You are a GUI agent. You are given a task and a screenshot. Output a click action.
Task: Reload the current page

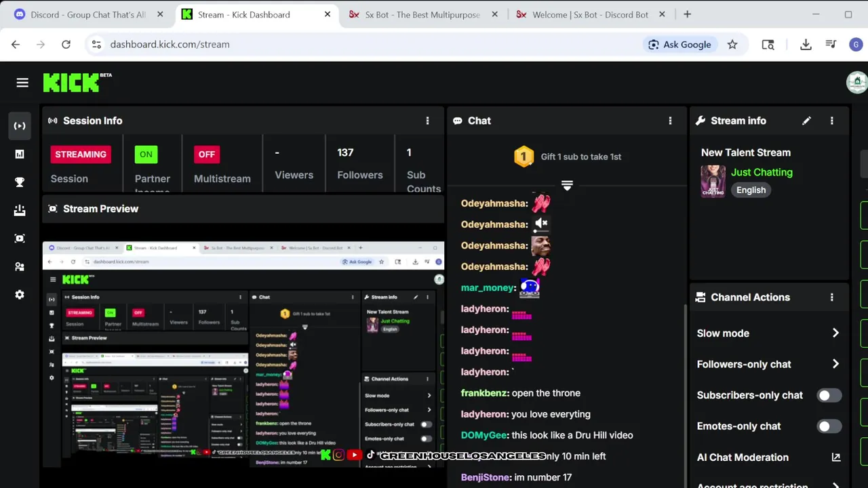66,44
